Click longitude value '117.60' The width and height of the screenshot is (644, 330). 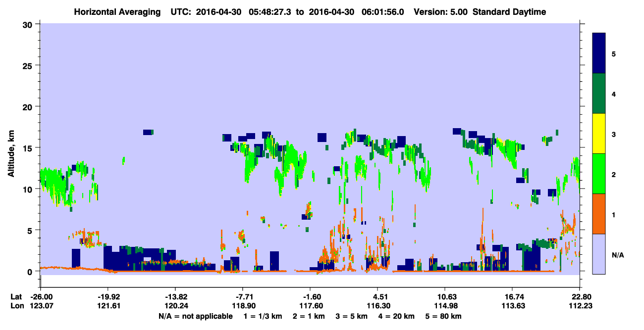[310, 306]
